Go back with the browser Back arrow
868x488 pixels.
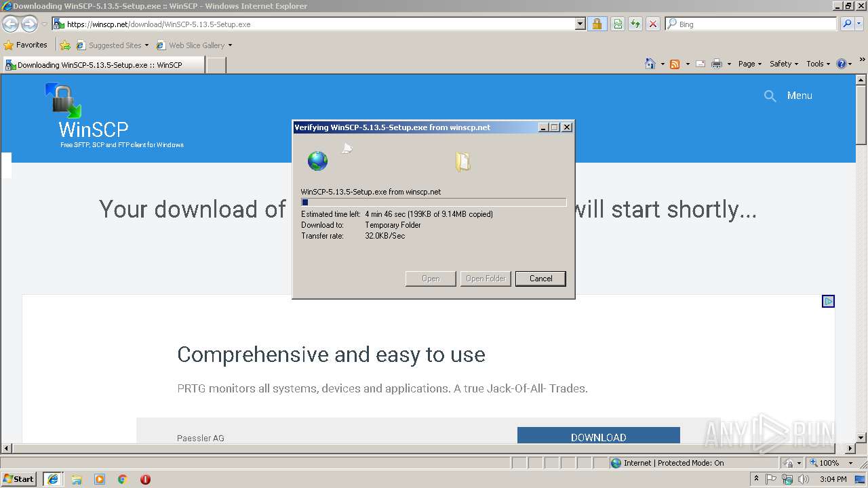click(x=10, y=24)
